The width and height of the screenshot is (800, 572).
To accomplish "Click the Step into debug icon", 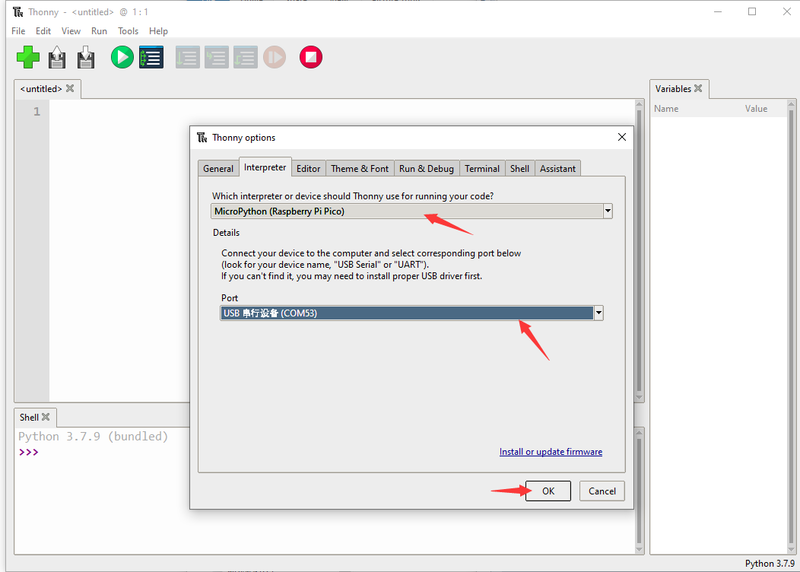I will pos(216,57).
